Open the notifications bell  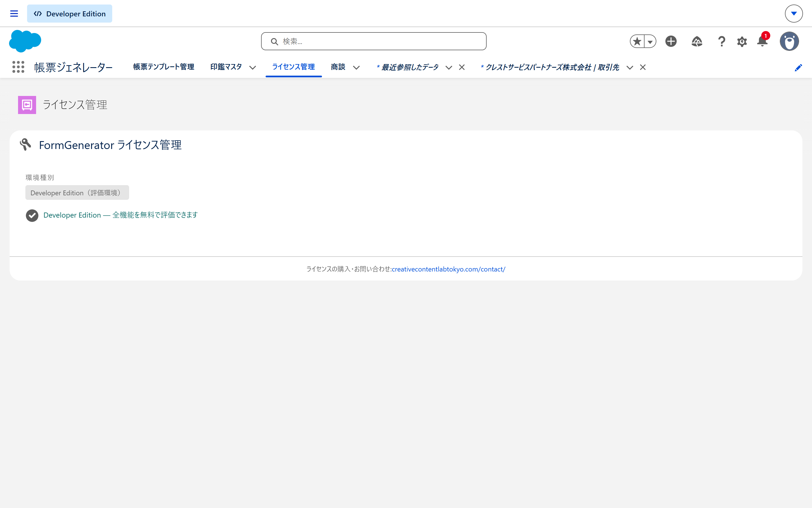click(762, 41)
